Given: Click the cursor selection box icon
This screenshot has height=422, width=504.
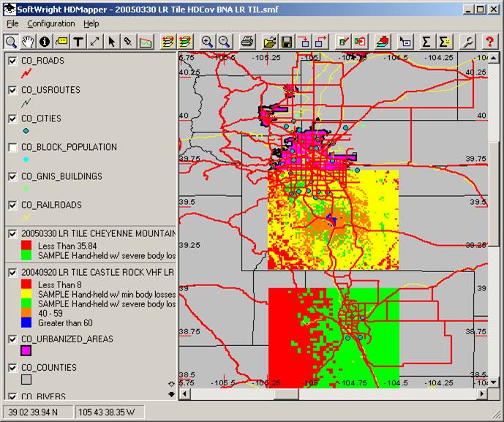Looking at the screenshot, I should pyautogui.click(x=405, y=42).
